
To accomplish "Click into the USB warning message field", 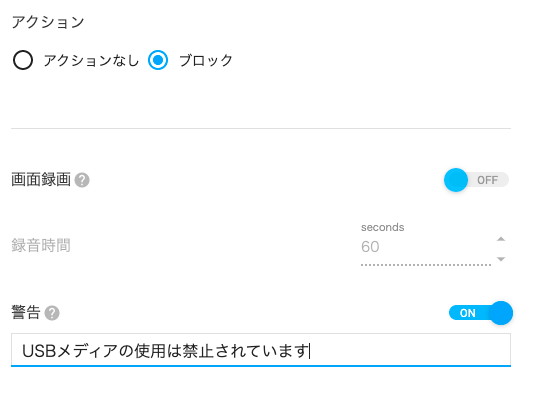I will coord(261,350).
